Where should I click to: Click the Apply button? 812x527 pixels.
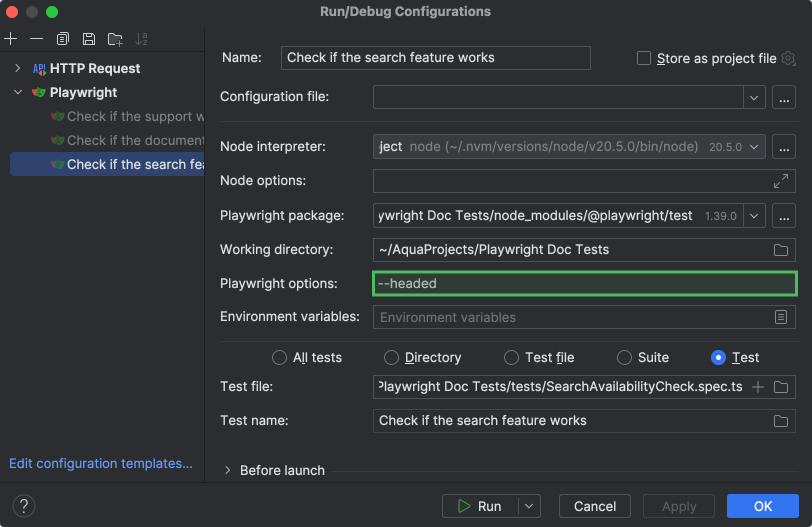click(678, 506)
